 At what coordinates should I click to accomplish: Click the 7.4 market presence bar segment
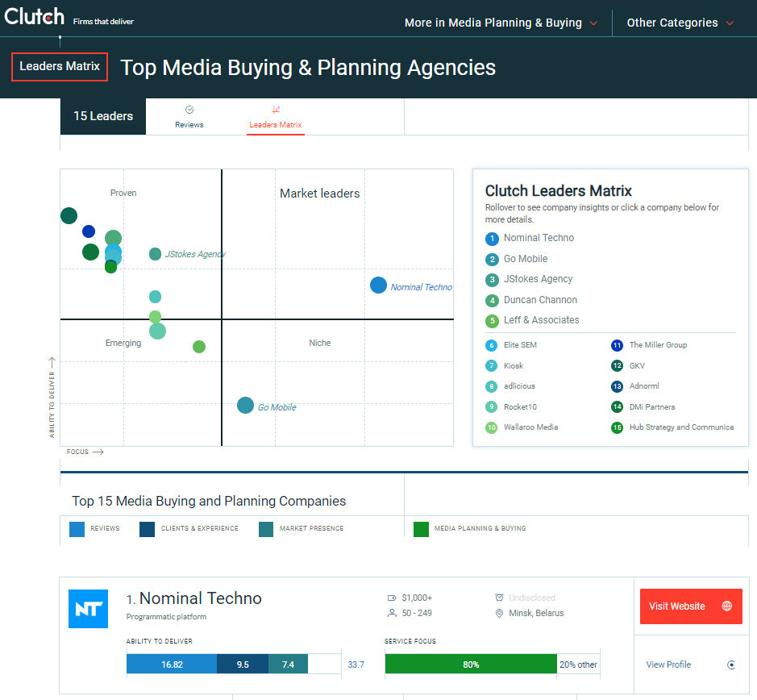tap(289, 665)
